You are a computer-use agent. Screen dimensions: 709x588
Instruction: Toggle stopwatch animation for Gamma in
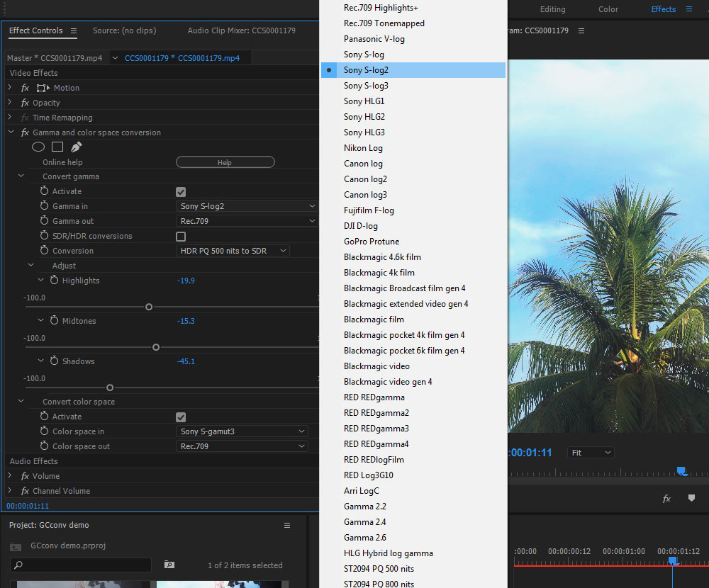tap(44, 206)
